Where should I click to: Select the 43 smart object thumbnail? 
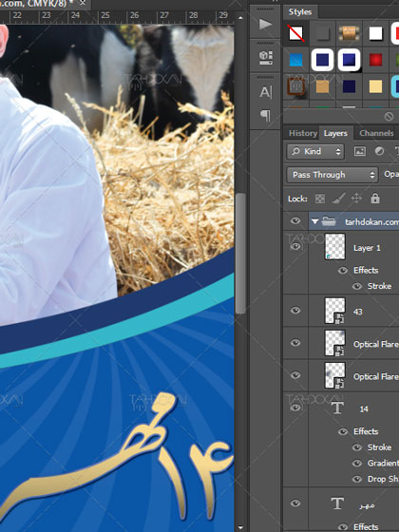[334, 311]
